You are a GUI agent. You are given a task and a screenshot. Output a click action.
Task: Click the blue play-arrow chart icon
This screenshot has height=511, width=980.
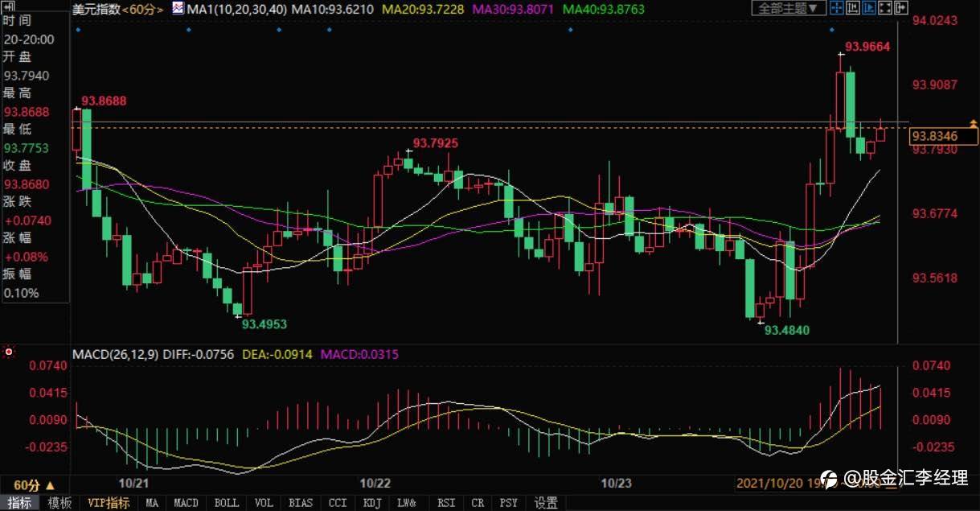pos(869,7)
